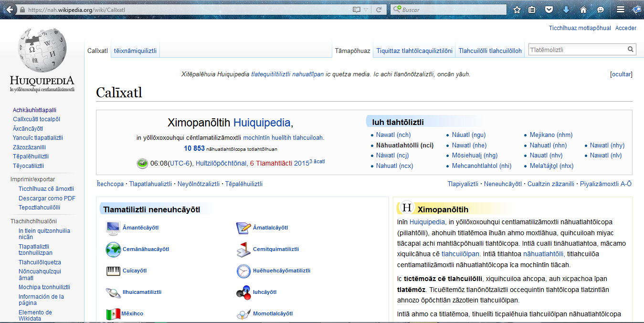Click the Cemānāhuacāyōtl globe icon
644x323 pixels.
coord(113,250)
